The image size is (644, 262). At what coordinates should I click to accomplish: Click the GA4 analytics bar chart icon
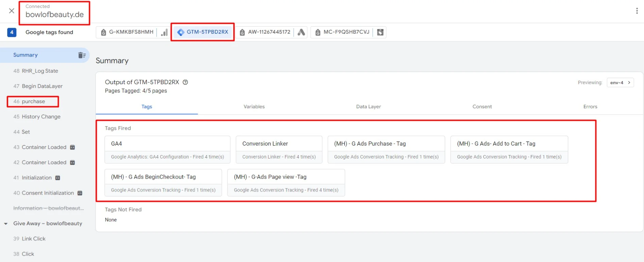tap(164, 32)
